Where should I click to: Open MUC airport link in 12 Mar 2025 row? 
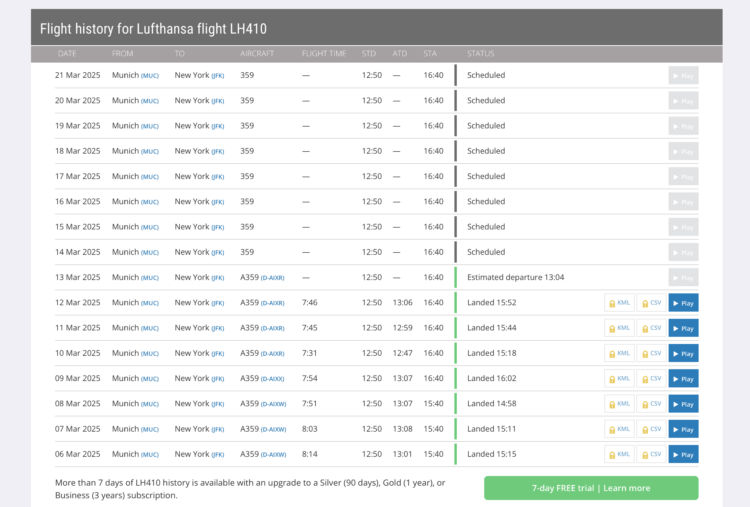click(x=150, y=303)
